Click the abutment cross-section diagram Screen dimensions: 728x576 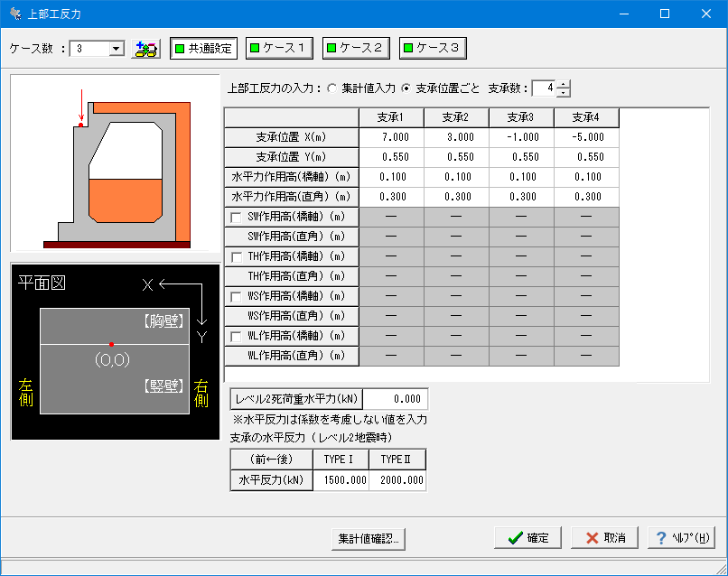(115, 163)
